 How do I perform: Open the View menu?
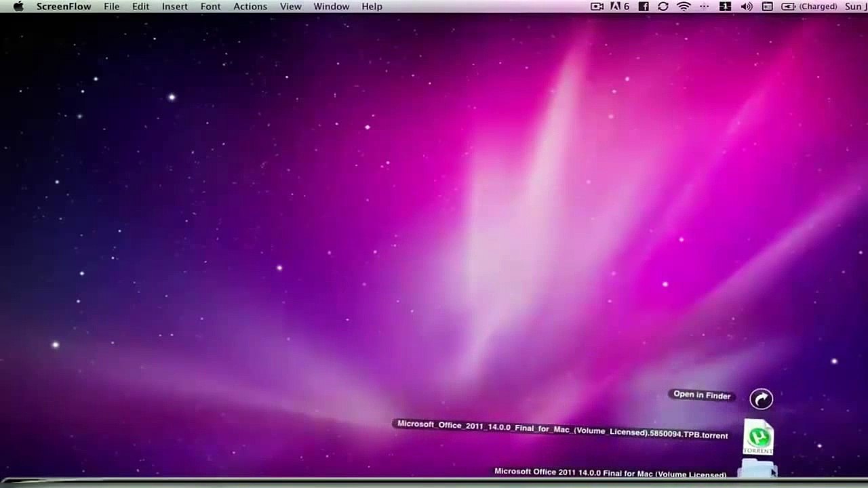point(290,6)
